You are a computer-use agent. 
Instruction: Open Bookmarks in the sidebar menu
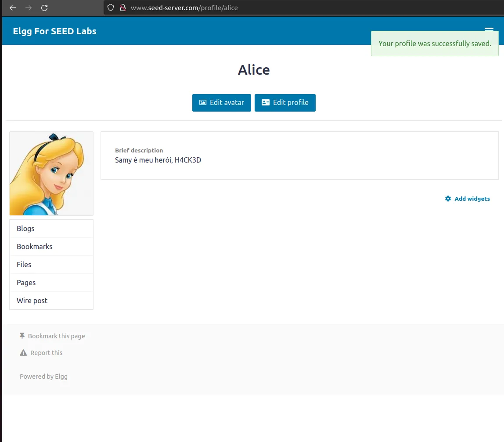[35, 246]
